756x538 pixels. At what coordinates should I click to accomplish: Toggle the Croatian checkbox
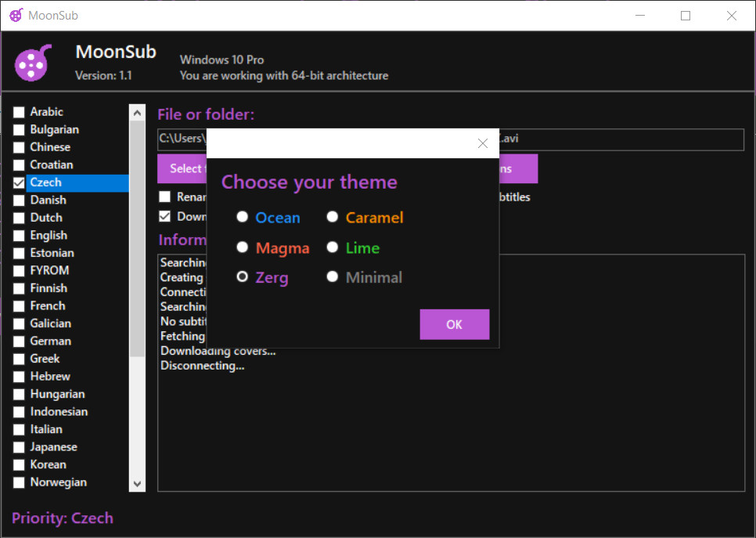pos(19,165)
